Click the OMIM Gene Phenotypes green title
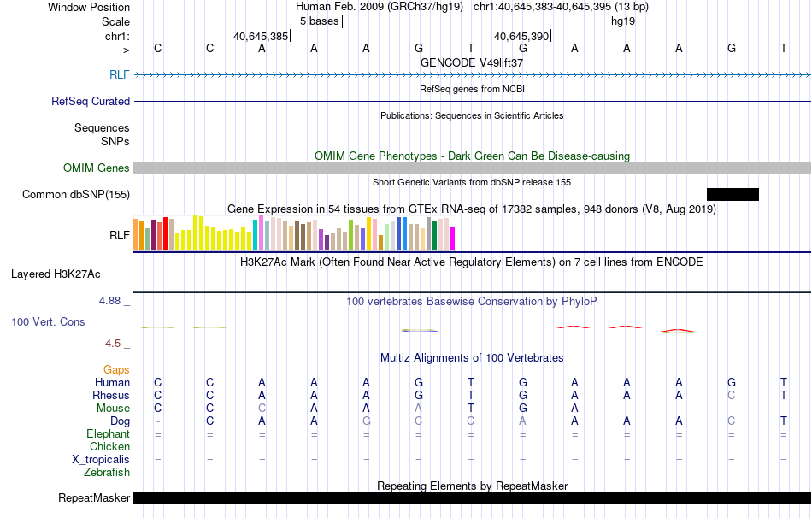 (472, 156)
